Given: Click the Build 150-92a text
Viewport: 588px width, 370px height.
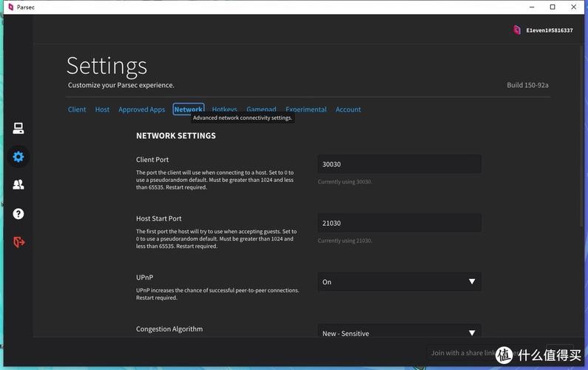Looking at the screenshot, I should tap(527, 85).
